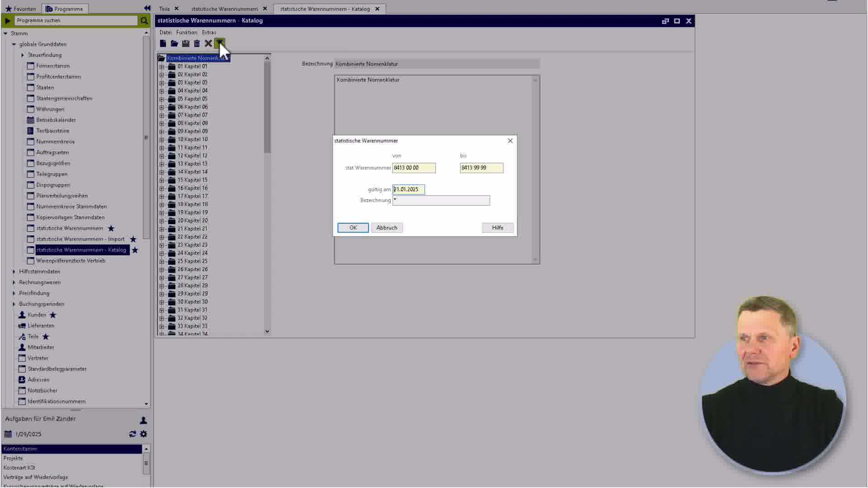Open Warenpräferenztexte Vertrieb entry
This screenshot has height=488, width=868.
click(x=71, y=261)
